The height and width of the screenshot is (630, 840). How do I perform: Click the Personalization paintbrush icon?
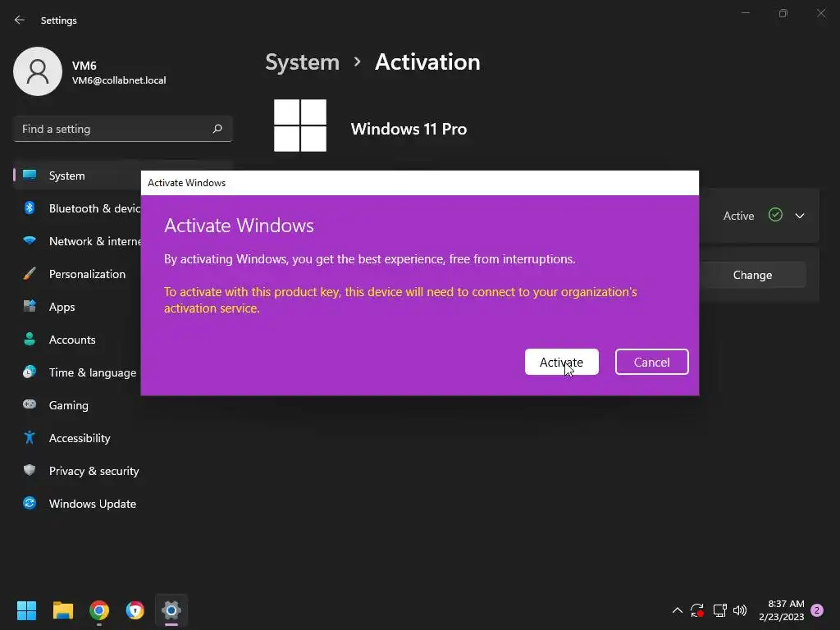pyautogui.click(x=30, y=274)
